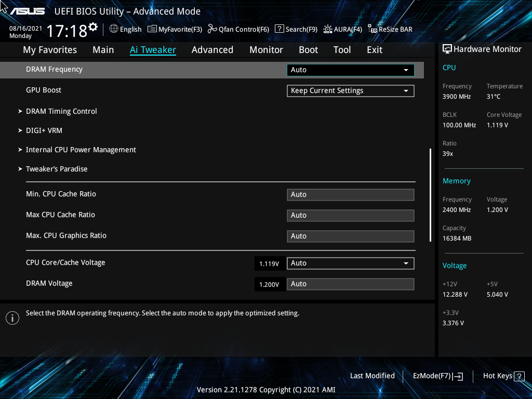Click Max CPU Cache Ratio field
This screenshot has height=399, width=532.
351,216
